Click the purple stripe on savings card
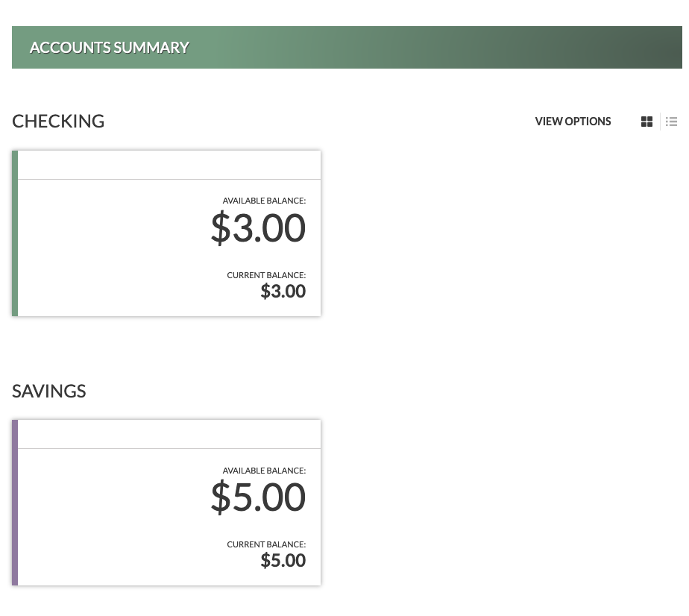Viewport: 689px width, 616px height. pyautogui.click(x=15, y=503)
